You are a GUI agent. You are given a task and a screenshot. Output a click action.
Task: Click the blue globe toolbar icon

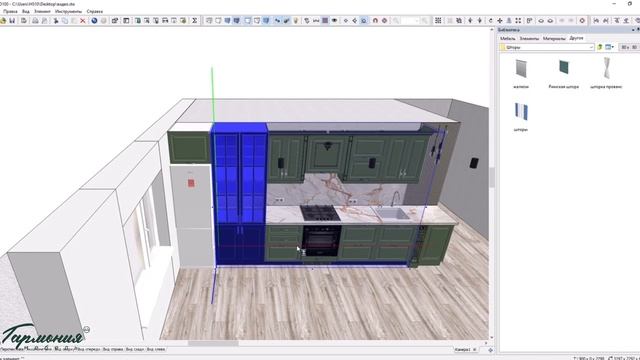click(94, 20)
